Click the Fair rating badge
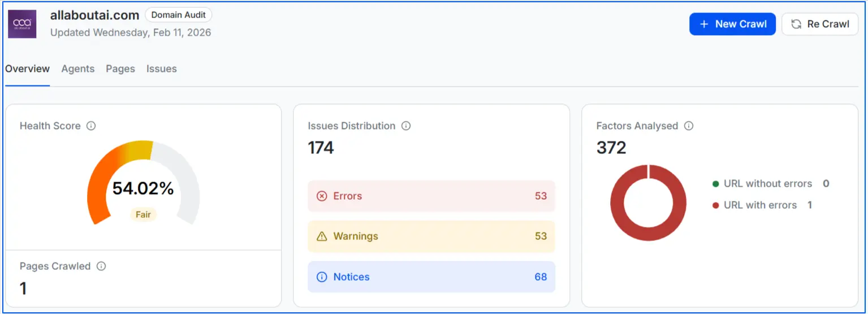The height and width of the screenshot is (314, 868). (x=143, y=215)
